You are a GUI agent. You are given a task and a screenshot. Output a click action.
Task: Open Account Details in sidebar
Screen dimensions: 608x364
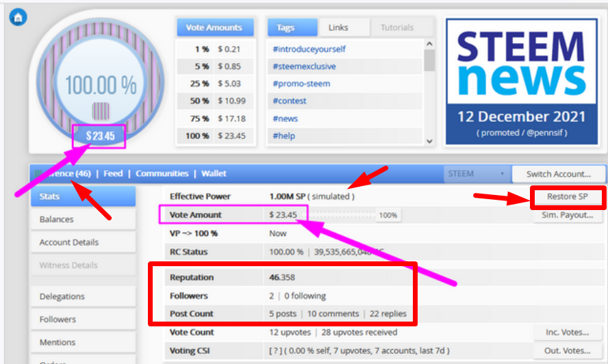click(x=84, y=242)
